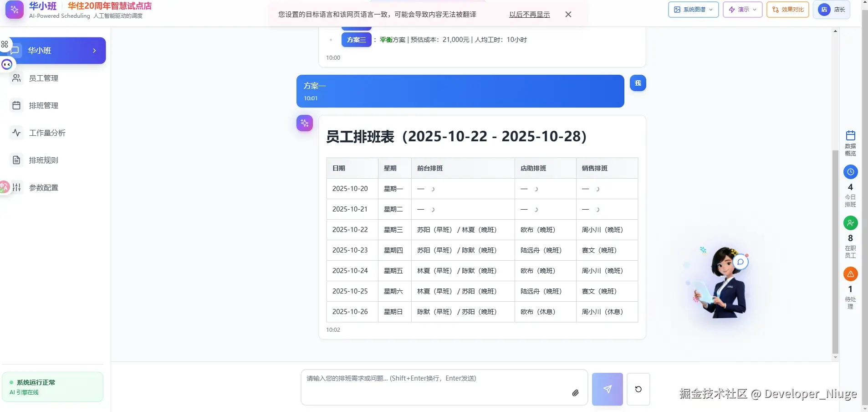The image size is (868, 412).
Task: Click the 数据概览 calendar icon
Action: (x=851, y=135)
